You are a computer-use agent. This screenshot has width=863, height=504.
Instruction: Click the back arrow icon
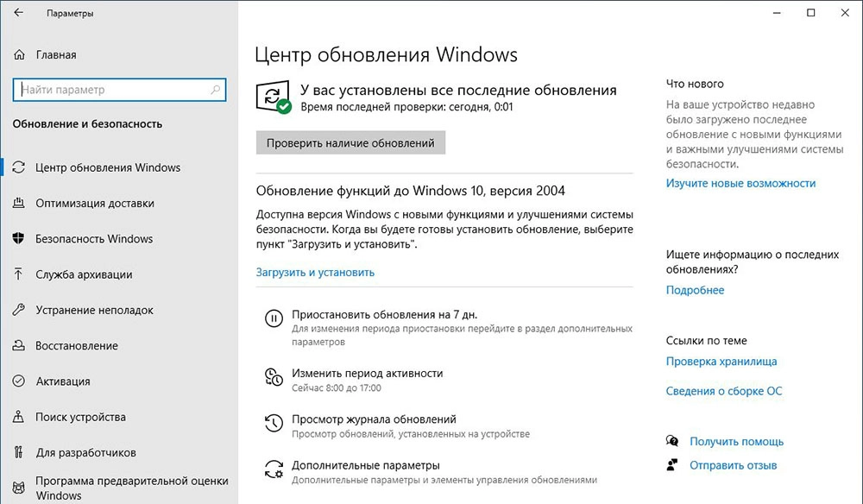click(x=18, y=13)
